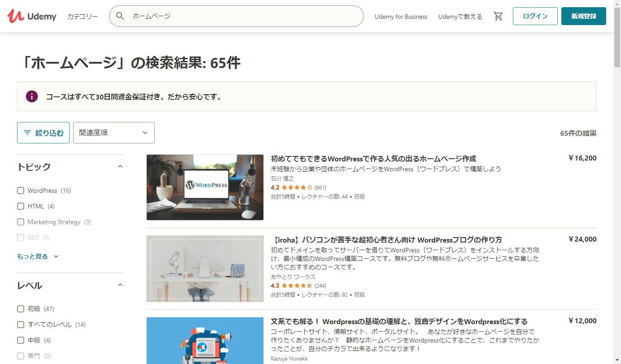Screen dimensions: 621x364
Task: Click instructor name あやとり ワークス
Action: pyautogui.click(x=293, y=277)
